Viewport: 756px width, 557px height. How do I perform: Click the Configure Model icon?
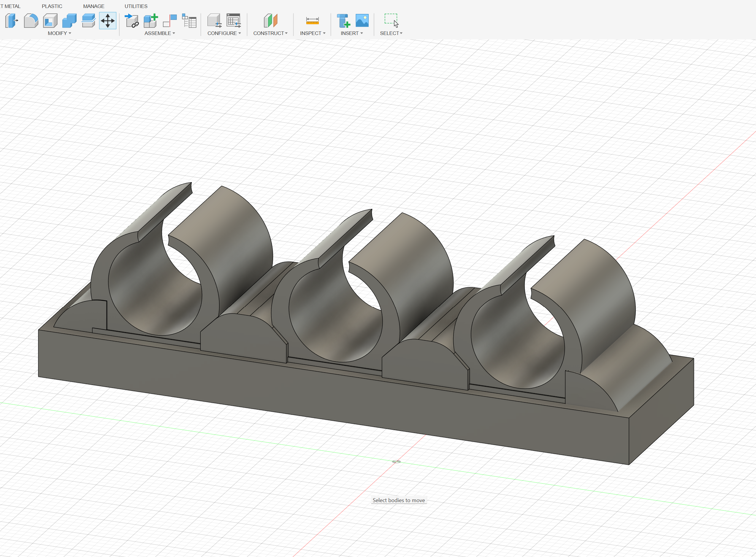tap(214, 21)
